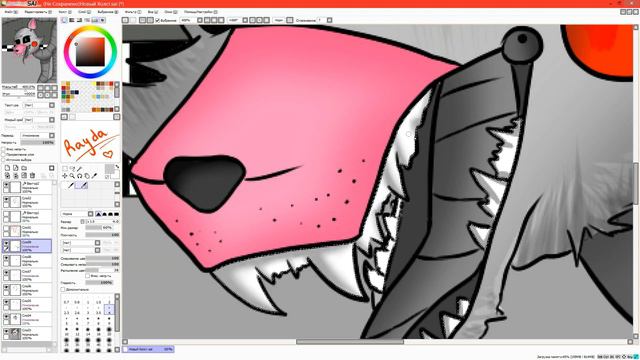The image size is (640, 360).
Task: Uncheck the Выбранное checkbox in toolbar
Action: [x=158, y=20]
